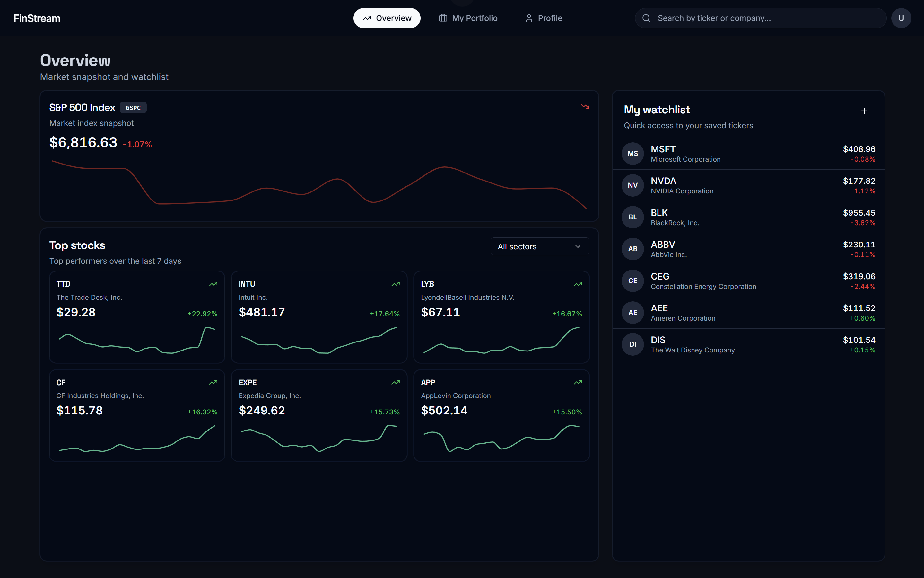Viewport: 924px width, 578px height.
Task: Click the chevron in sector selector
Action: 578,246
